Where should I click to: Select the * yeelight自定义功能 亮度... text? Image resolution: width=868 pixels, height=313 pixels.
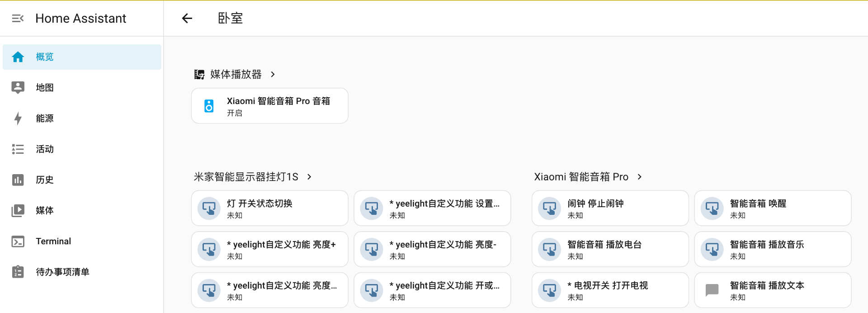pos(282,285)
